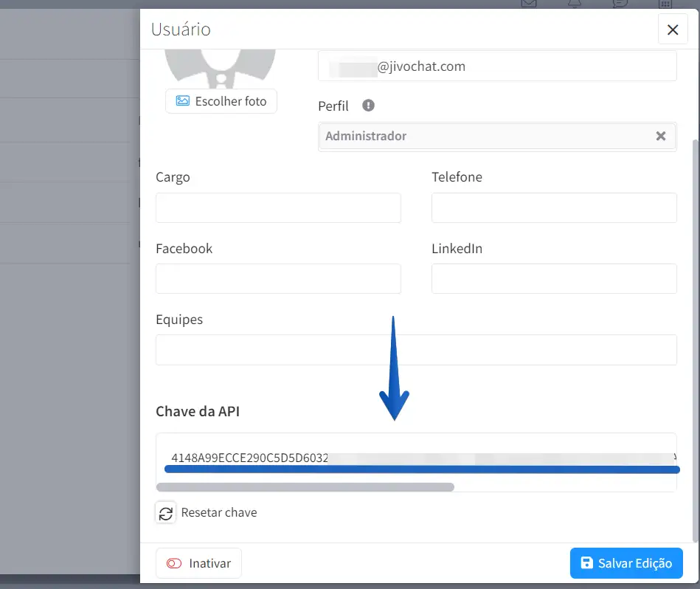
Task: Open the Equipes selection field
Action: click(x=416, y=350)
